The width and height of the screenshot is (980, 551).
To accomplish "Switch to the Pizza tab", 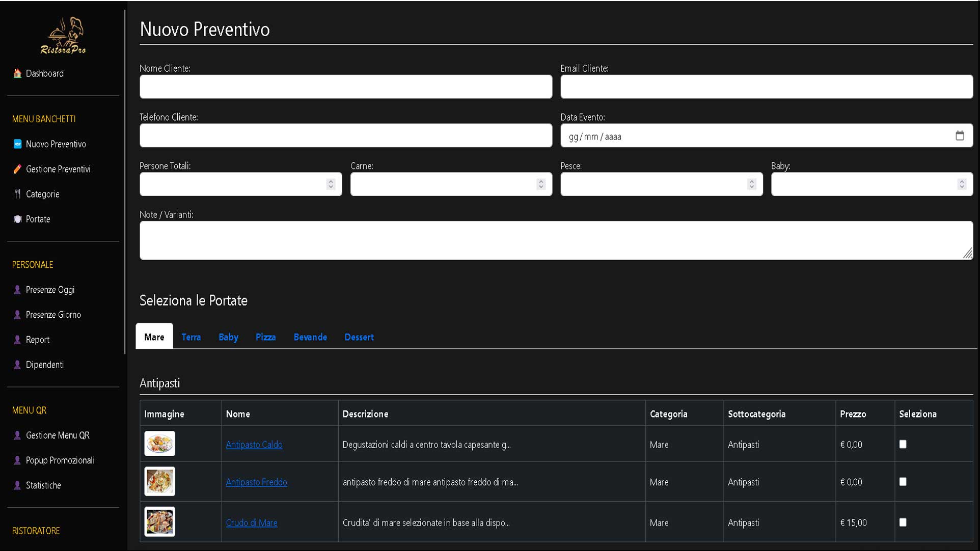I will coord(265,337).
